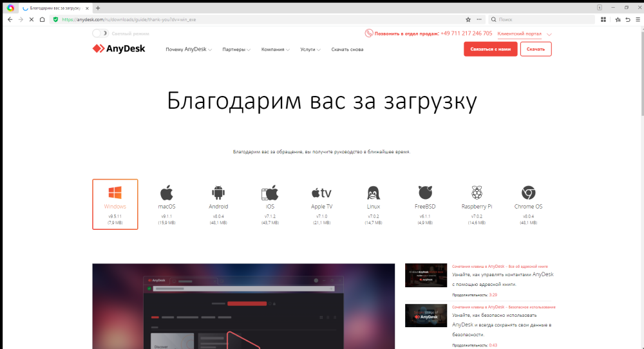Click the phone icon beside sales number
This screenshot has width=644, height=349.
click(x=369, y=33)
